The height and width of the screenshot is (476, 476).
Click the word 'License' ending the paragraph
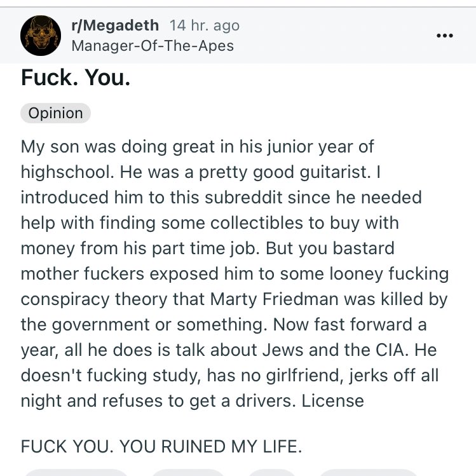click(x=333, y=401)
